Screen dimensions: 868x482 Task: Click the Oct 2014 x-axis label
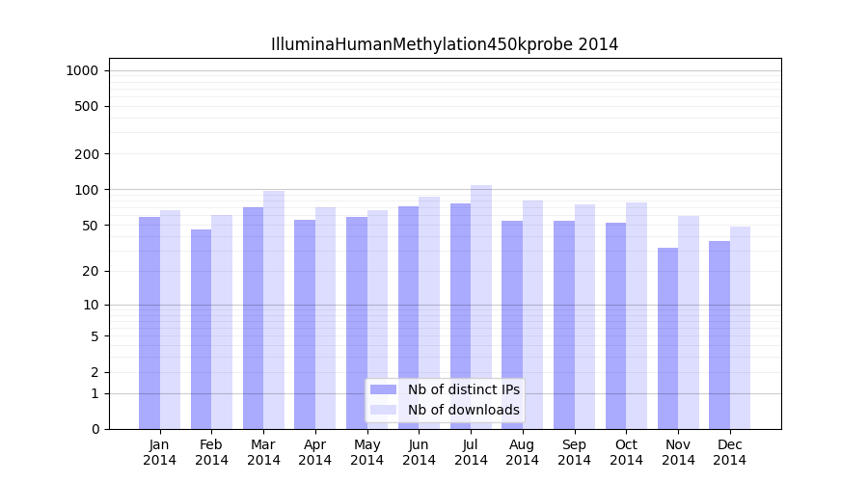point(626,452)
